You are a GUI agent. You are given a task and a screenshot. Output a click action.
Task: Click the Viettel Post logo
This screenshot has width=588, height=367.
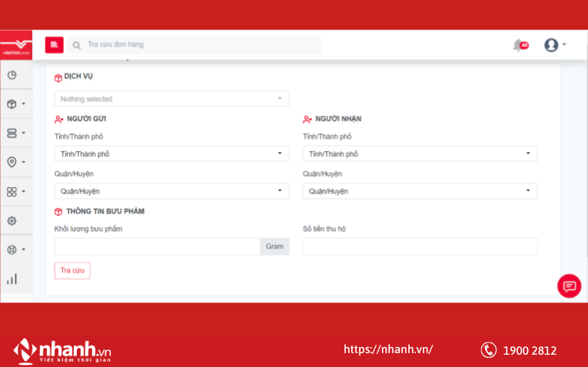16,45
